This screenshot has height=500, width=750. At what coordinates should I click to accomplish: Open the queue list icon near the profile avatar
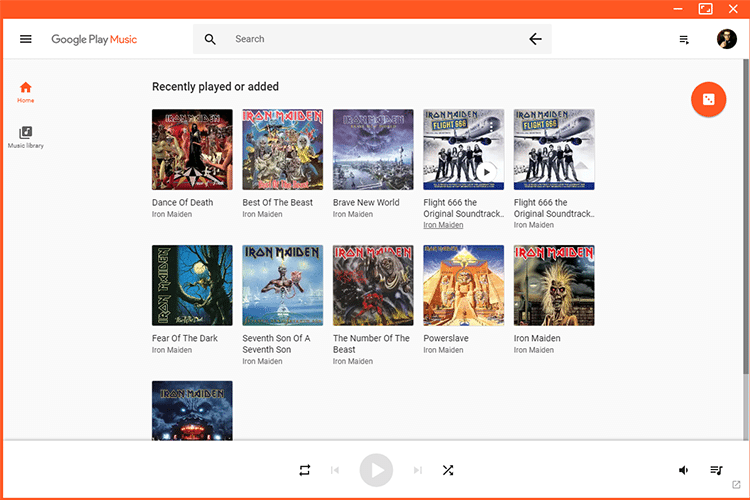(x=684, y=40)
